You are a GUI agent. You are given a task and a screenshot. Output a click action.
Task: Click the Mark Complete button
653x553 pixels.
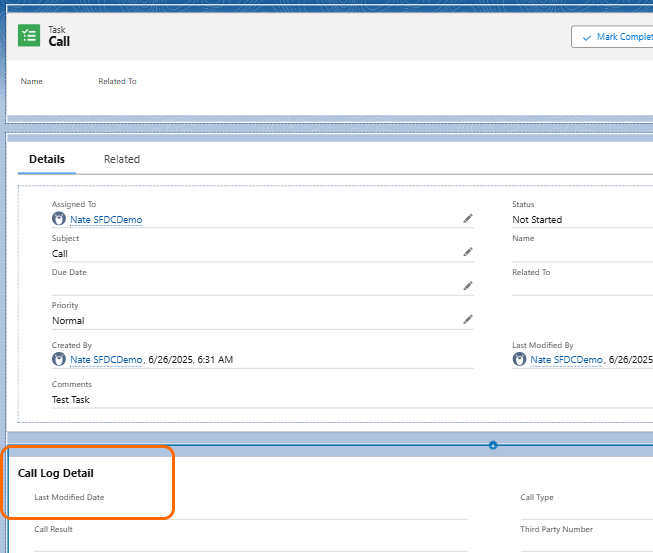612,37
